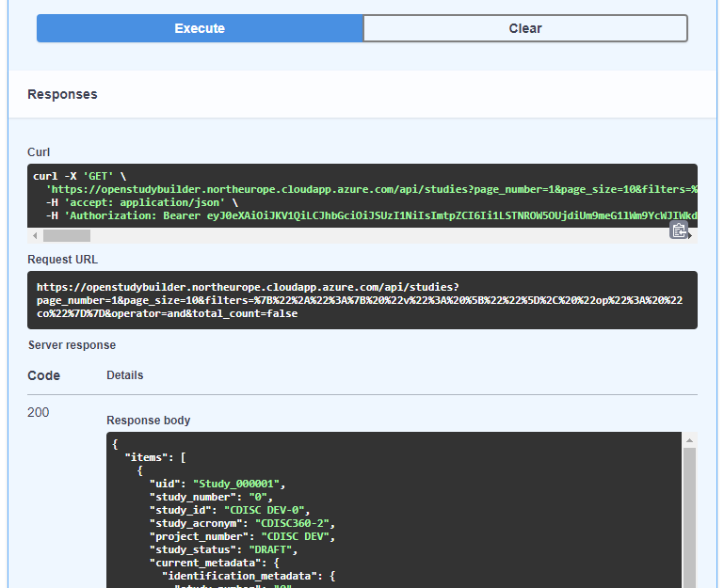This screenshot has width=724, height=588.
Task: Click the right arrow of curl scrollbar
Action: tap(690, 236)
